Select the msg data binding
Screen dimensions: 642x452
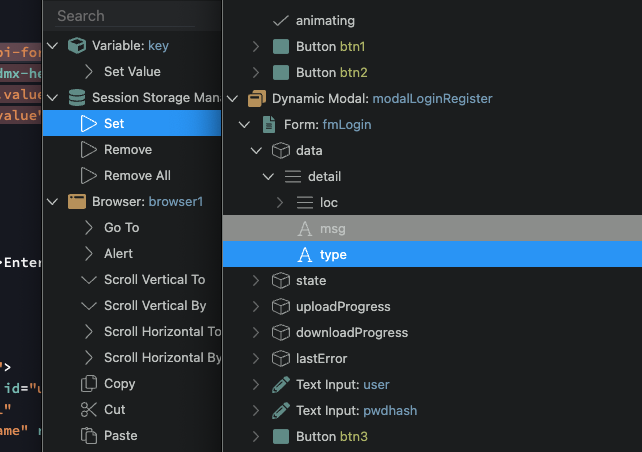(x=332, y=228)
